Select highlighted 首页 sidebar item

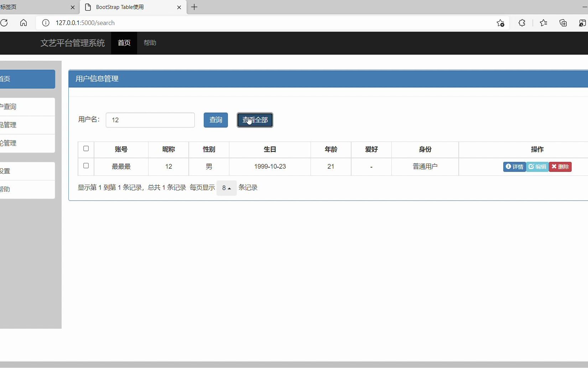coord(27,79)
